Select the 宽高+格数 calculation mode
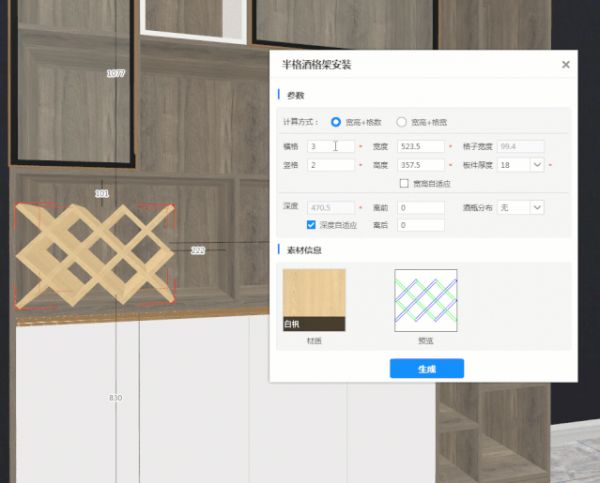600x483 pixels. coord(336,122)
